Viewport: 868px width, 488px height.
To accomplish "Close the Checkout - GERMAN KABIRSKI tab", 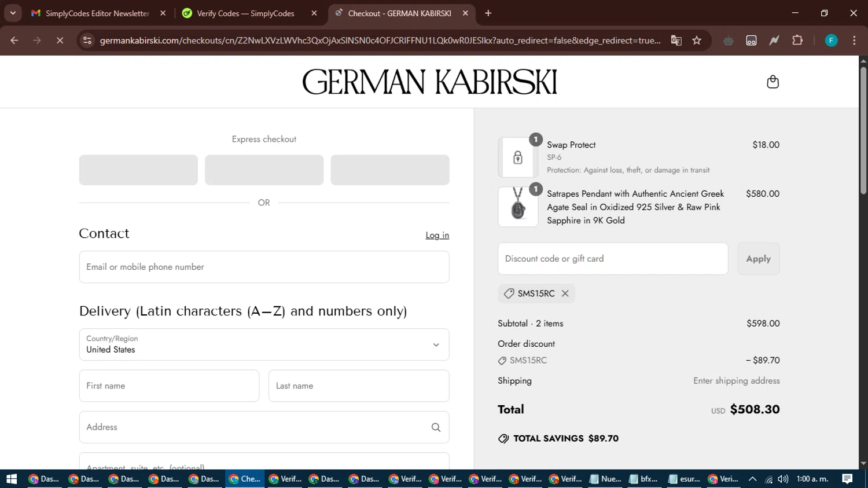I will 465,13.
